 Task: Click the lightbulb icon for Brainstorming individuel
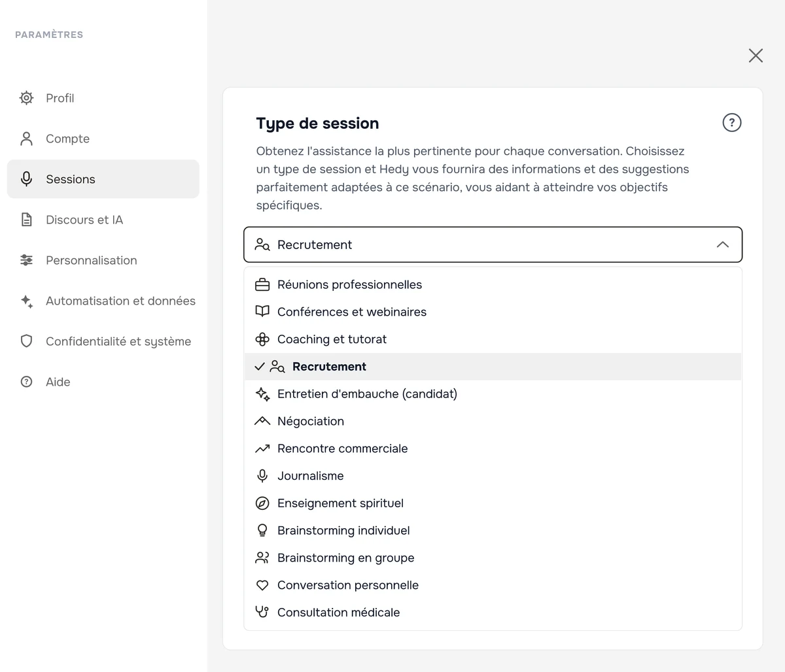click(262, 530)
